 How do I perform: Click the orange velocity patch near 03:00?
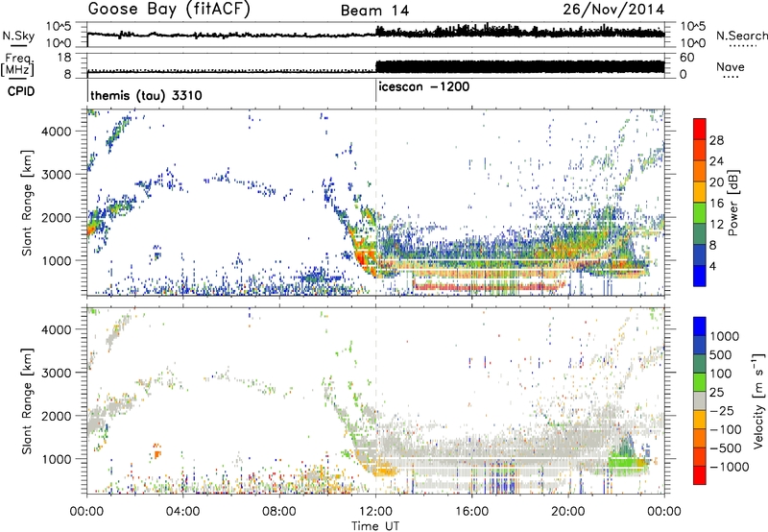[156, 452]
